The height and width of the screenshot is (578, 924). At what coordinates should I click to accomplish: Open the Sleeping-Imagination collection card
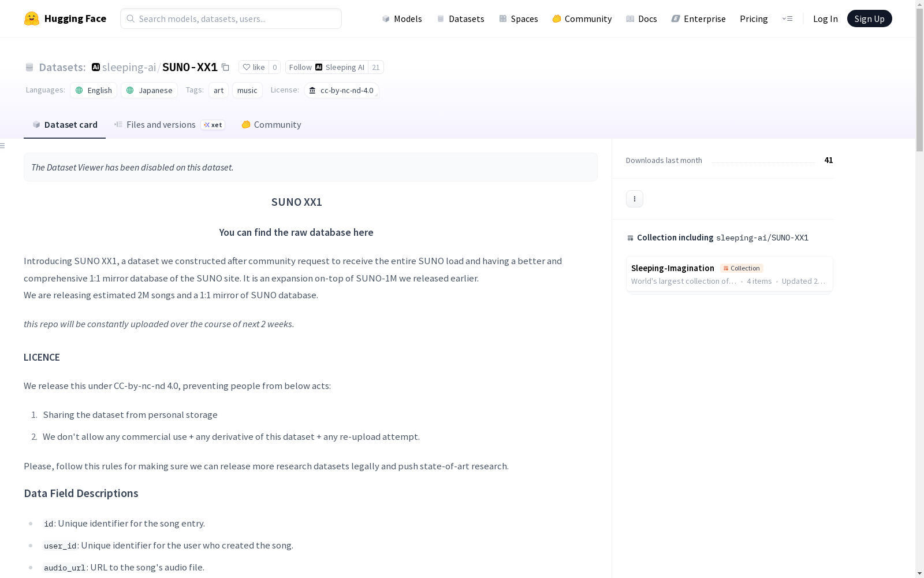(729, 274)
